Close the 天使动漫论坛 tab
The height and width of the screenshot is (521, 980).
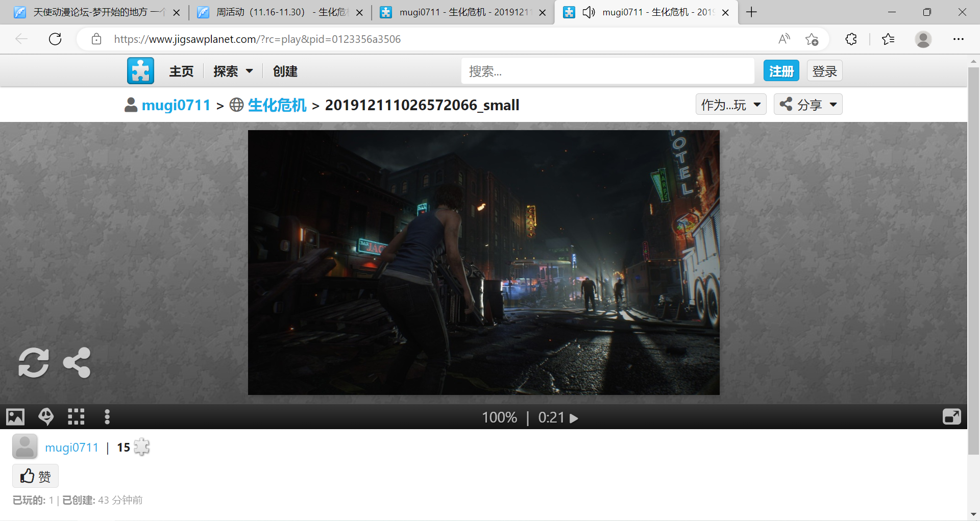pos(177,12)
